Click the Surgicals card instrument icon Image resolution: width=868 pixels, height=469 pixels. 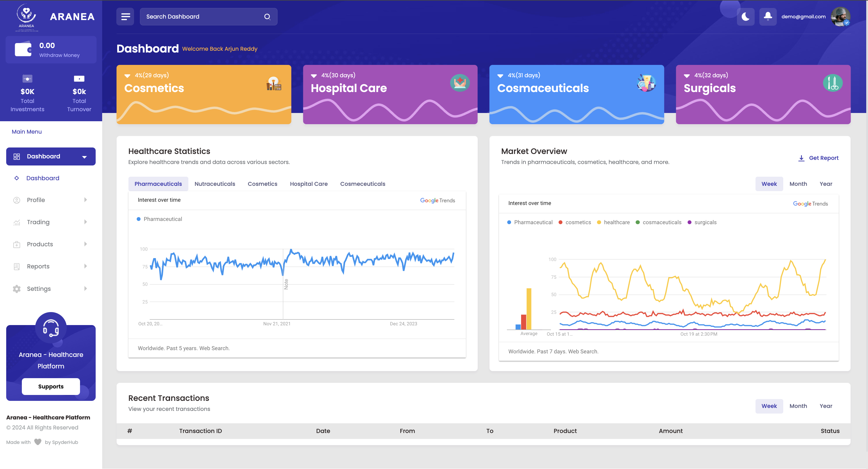[833, 83]
